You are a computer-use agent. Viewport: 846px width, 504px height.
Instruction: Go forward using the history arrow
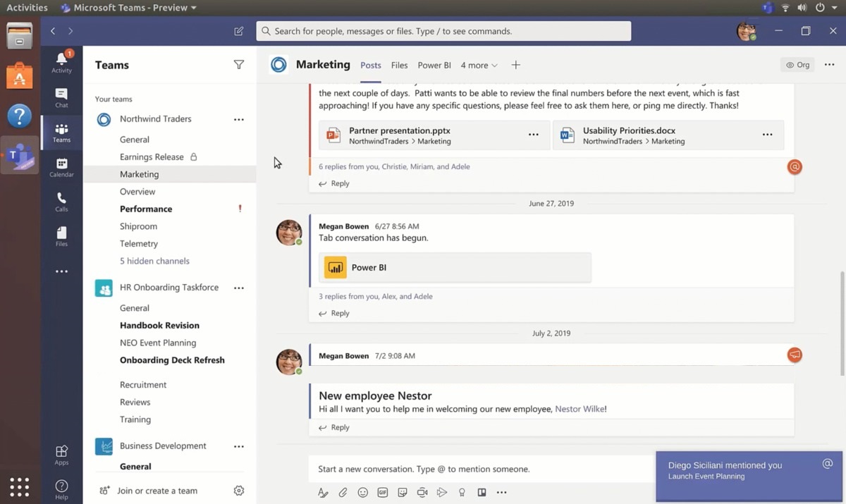pos(70,31)
